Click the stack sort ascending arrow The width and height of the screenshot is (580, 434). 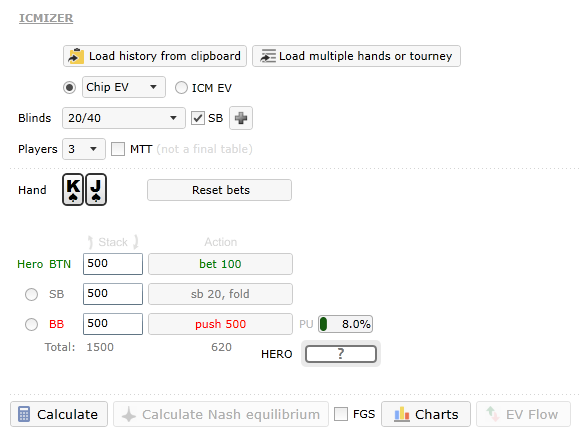click(90, 242)
